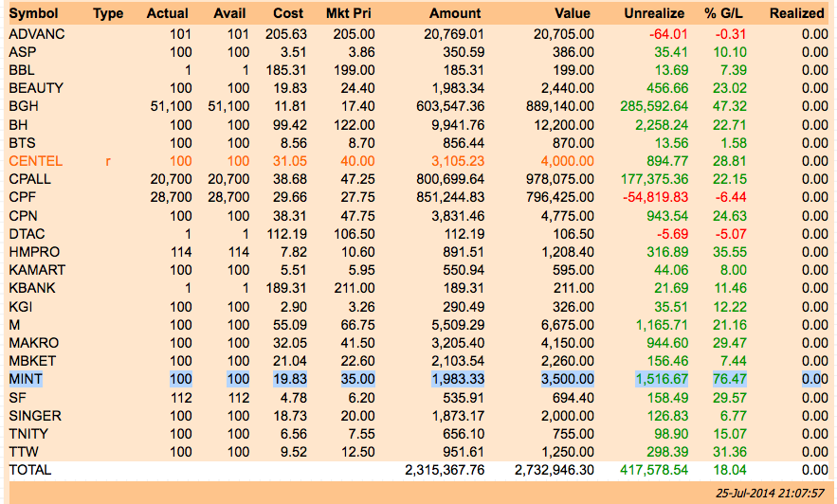
Task: Click HMPRO value 1,208.40
Action: [x=568, y=252]
